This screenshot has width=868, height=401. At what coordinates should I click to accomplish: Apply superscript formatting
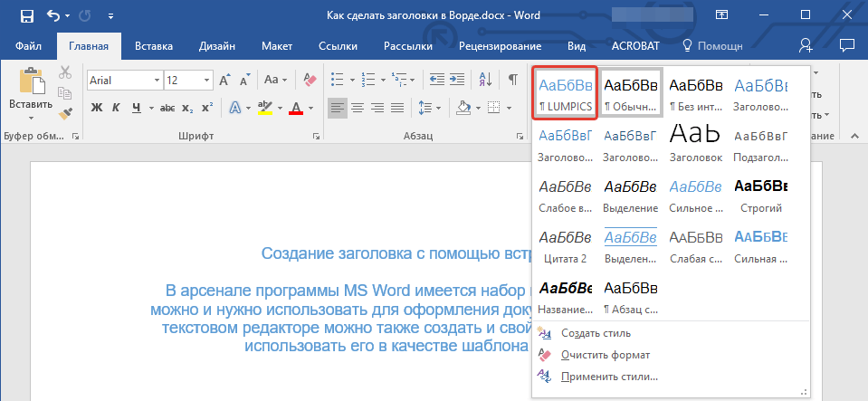(x=207, y=109)
